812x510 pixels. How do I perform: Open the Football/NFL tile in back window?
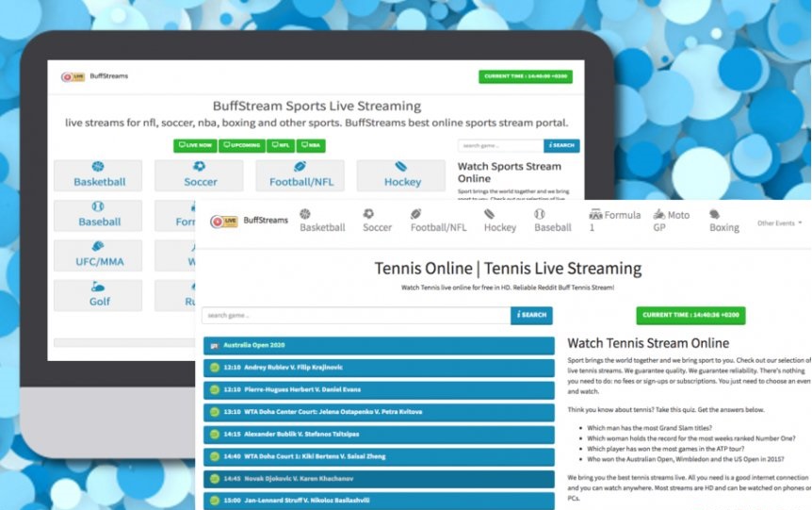click(300, 175)
